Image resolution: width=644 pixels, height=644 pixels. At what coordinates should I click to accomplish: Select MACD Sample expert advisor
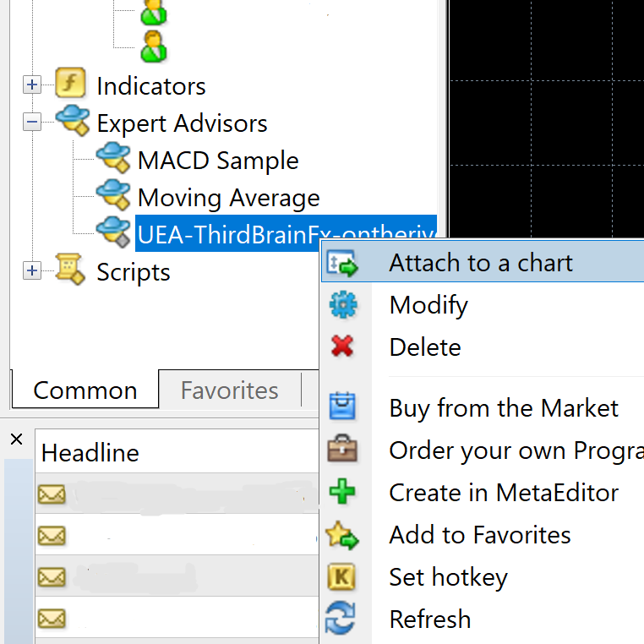[x=218, y=160]
